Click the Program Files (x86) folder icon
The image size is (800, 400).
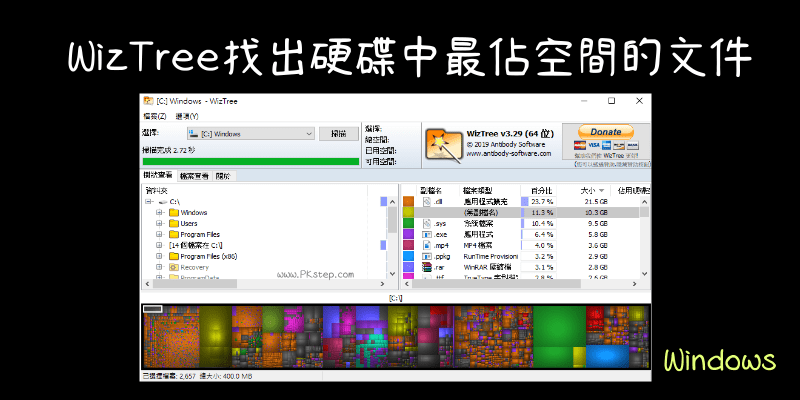(x=173, y=257)
